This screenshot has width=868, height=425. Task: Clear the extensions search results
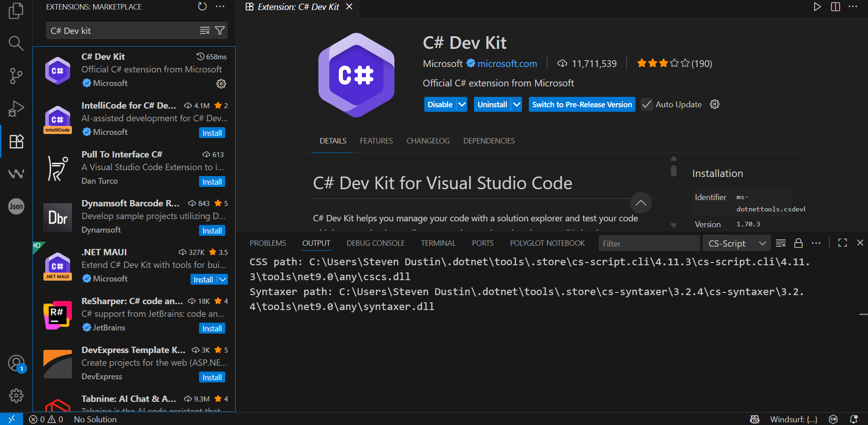point(205,31)
